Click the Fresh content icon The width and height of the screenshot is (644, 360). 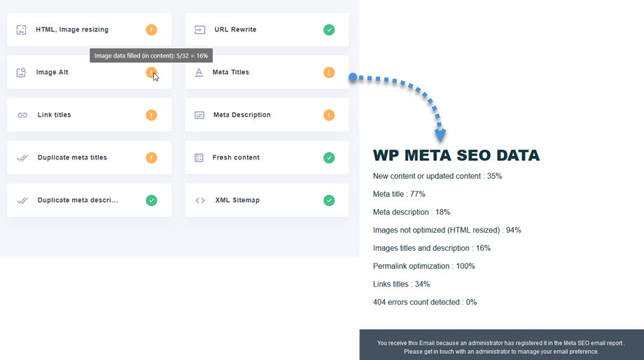pyautogui.click(x=199, y=158)
